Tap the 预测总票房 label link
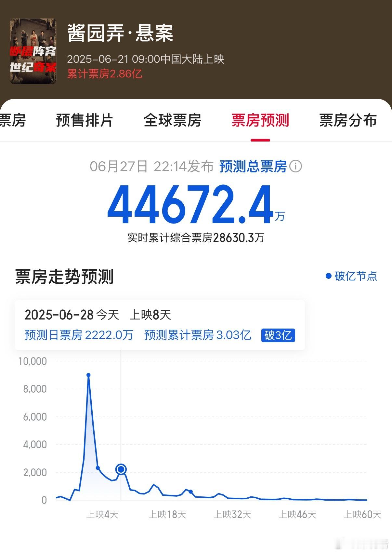Screen dimensions: 392x553 click(x=253, y=167)
